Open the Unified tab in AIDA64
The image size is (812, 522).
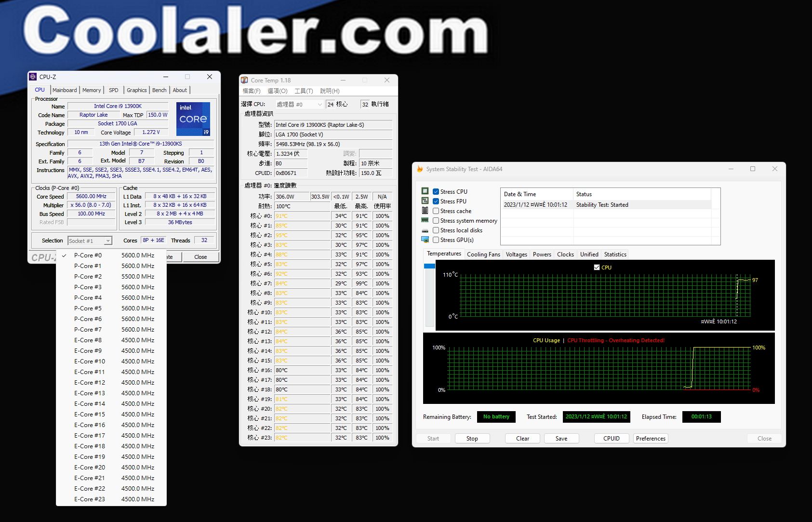(x=589, y=254)
